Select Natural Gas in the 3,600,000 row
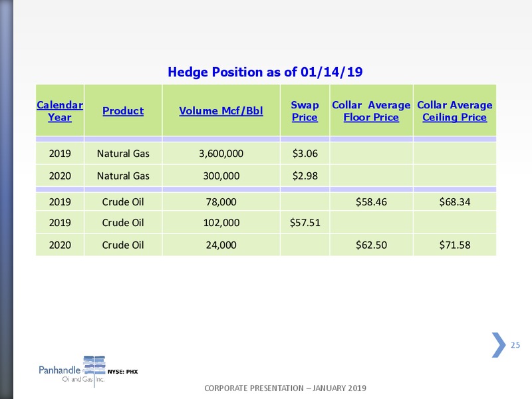 [123, 154]
